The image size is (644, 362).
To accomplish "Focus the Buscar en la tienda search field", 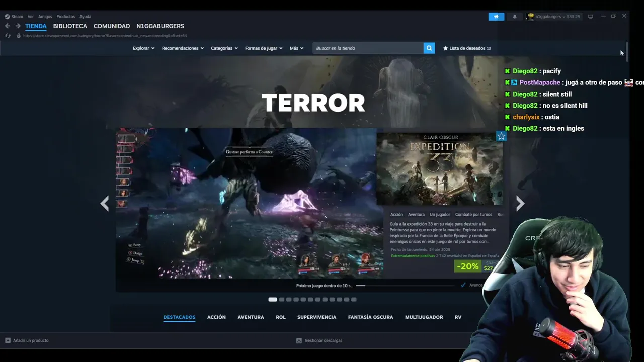I will click(368, 48).
